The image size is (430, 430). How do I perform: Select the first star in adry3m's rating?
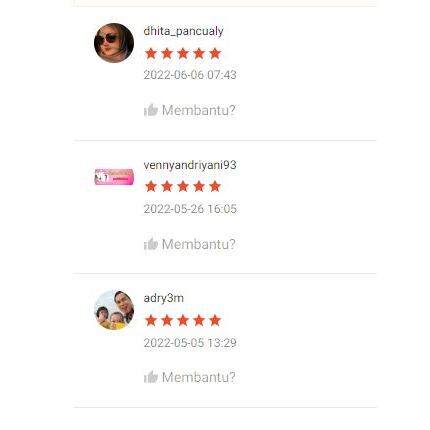click(151, 320)
